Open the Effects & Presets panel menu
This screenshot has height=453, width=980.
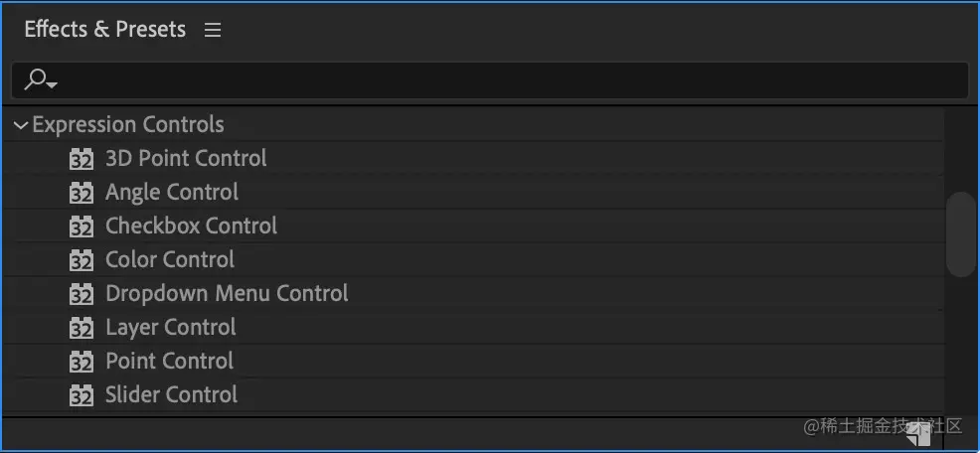pyautogui.click(x=212, y=31)
